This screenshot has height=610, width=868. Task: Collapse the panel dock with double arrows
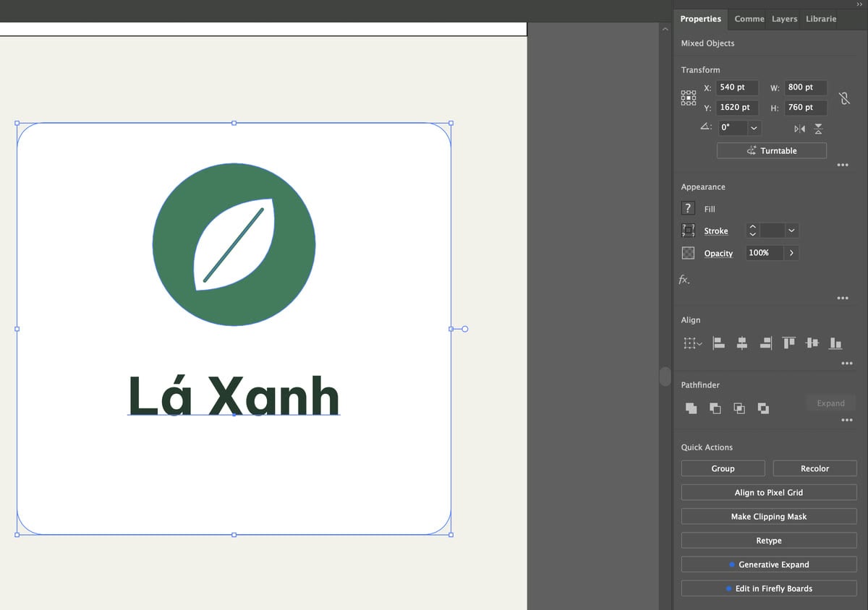click(x=860, y=4)
